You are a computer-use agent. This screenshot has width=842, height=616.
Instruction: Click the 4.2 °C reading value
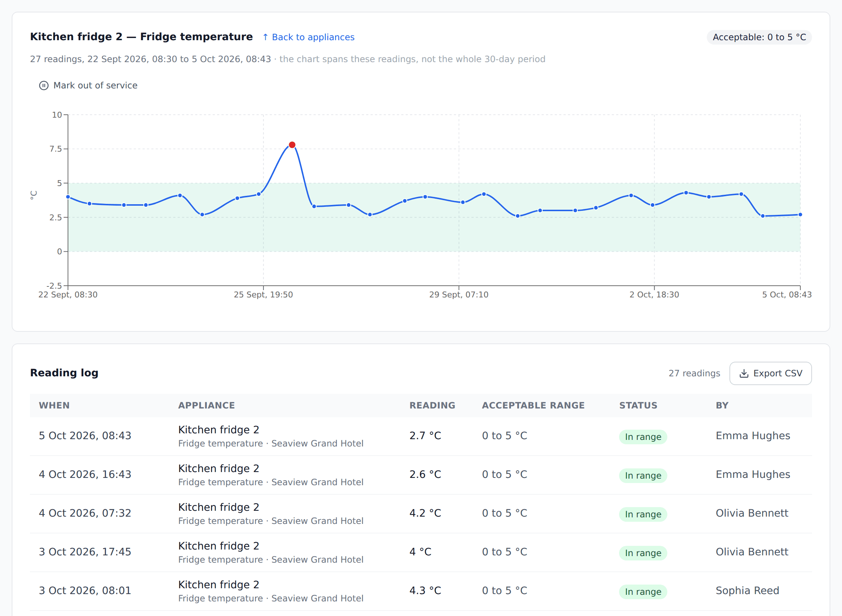tap(425, 513)
